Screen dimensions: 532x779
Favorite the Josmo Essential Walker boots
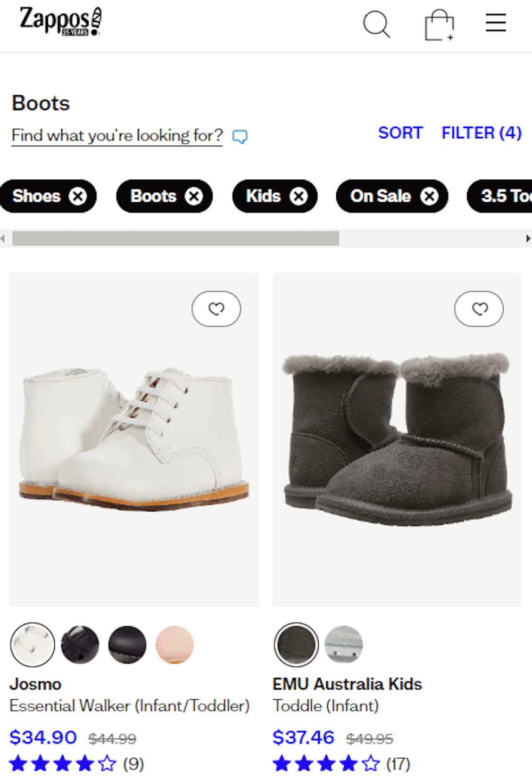point(216,309)
